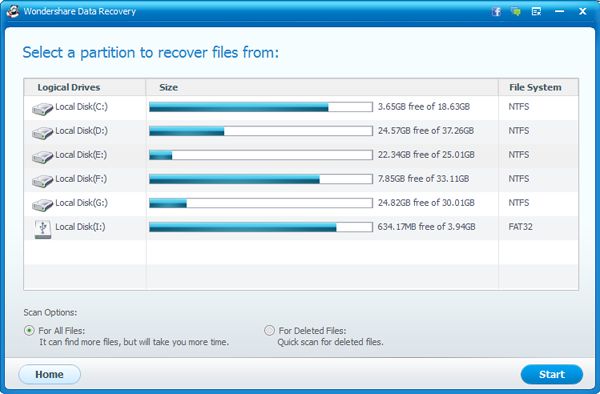Select the Local Disk(C:) drive icon
This screenshot has width=600, height=394.
point(42,109)
